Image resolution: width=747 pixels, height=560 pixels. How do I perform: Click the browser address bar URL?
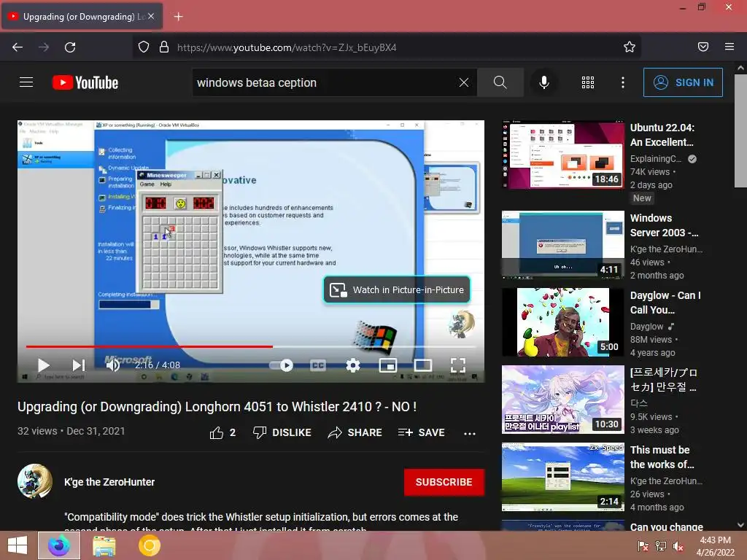point(286,47)
